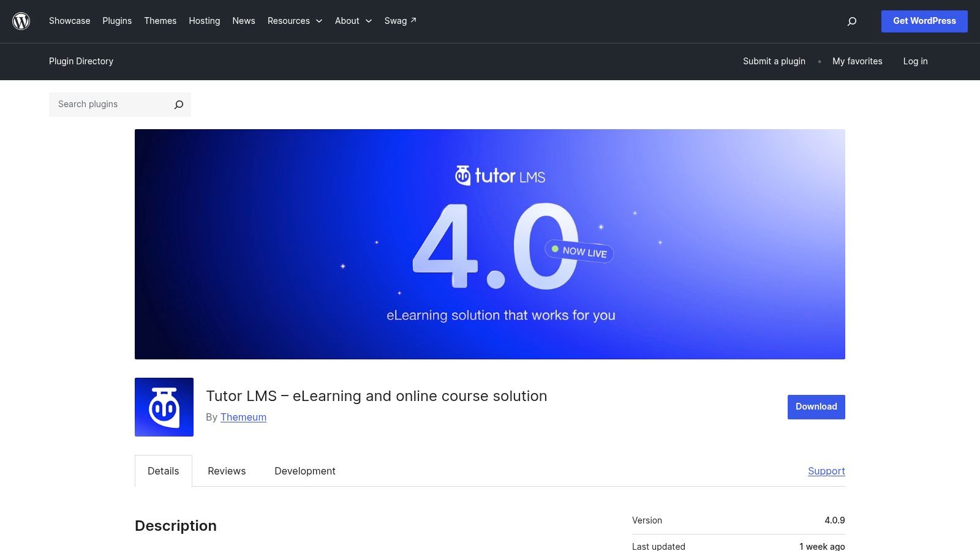Click the version value '4.0.9'

pyautogui.click(x=834, y=520)
